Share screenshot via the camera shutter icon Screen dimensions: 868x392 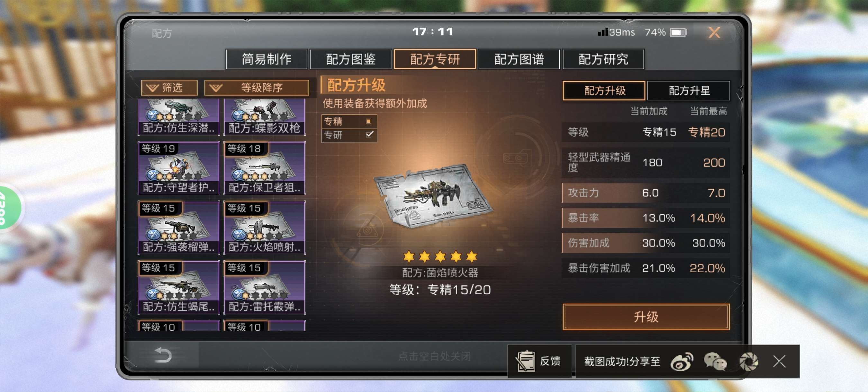(749, 362)
